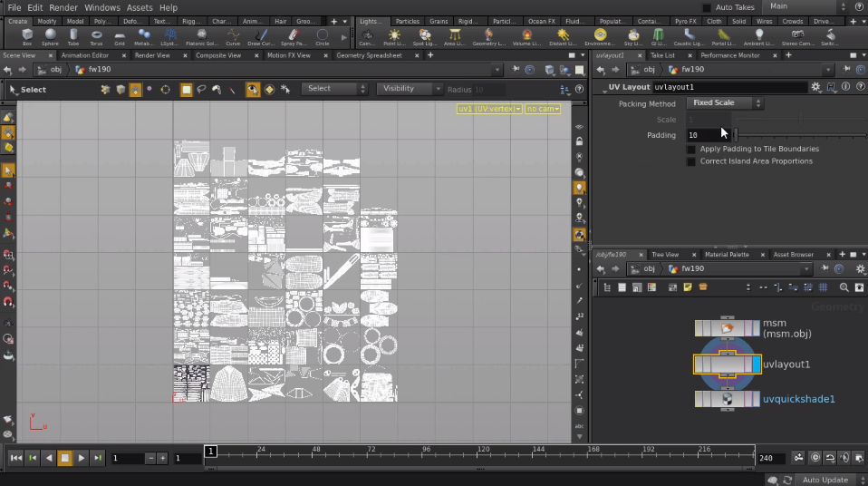Add a Volume Light from shelf

[x=526, y=37]
